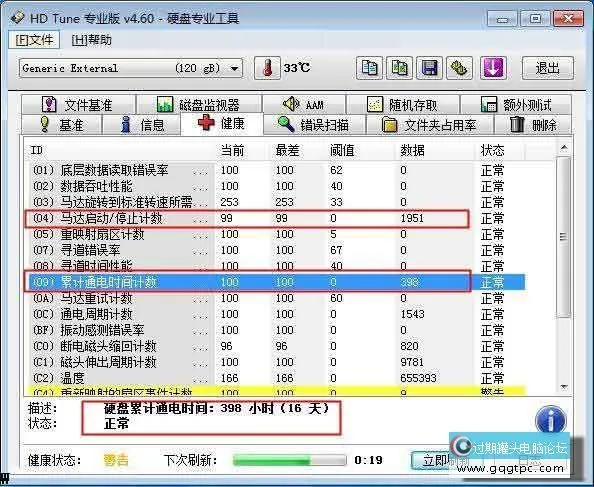Screen dimensions: 594x487
Task: Select the (07) 寻道错误率 row
Action: click(277, 250)
